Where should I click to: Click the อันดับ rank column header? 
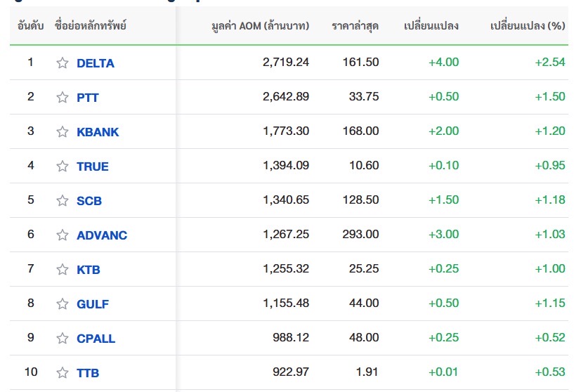coord(31,27)
